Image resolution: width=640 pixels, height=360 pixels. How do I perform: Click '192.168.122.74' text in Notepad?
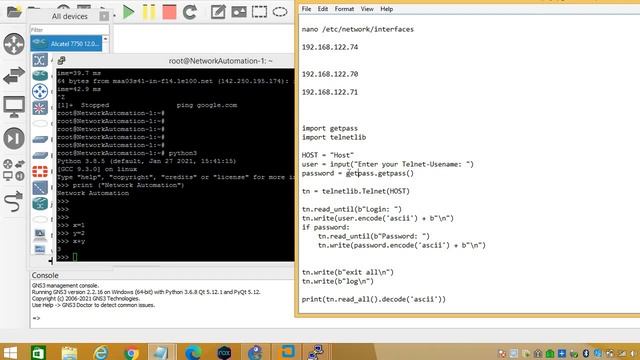pyautogui.click(x=330, y=47)
